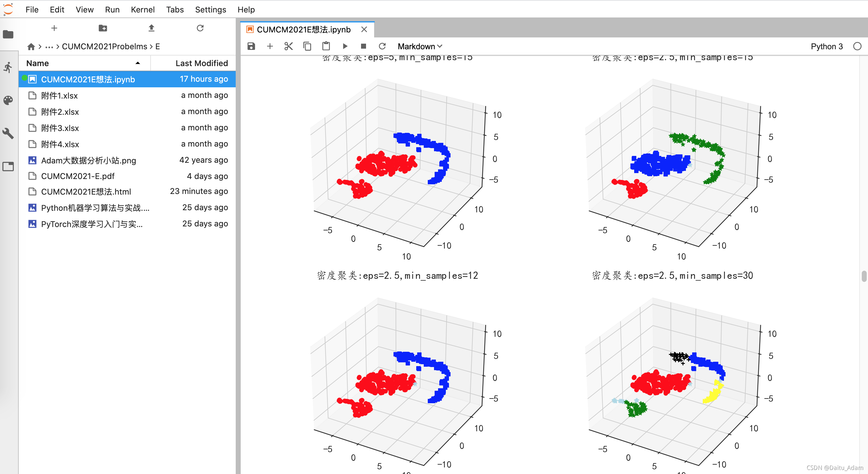The width and height of the screenshot is (868, 474).
Task: Sort files by Name column
Action: [84, 63]
